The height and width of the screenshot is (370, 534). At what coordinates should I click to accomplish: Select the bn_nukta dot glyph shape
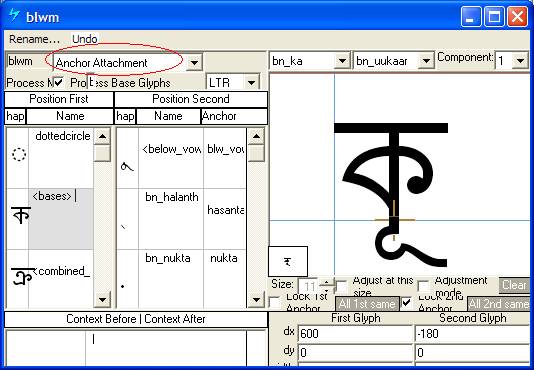[x=123, y=286]
